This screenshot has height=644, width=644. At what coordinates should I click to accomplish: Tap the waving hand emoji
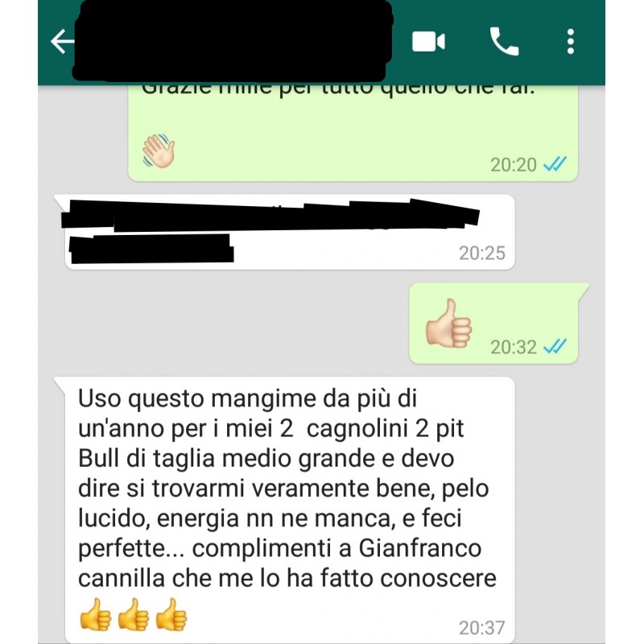[159, 151]
